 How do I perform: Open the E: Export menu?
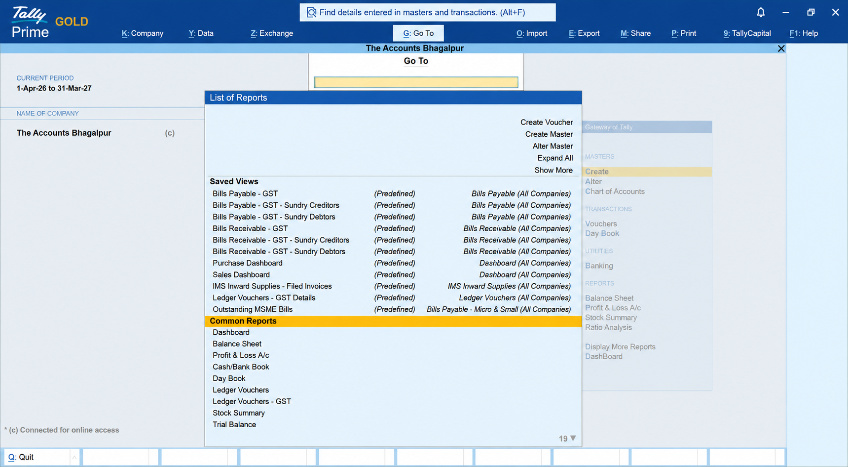[584, 34]
